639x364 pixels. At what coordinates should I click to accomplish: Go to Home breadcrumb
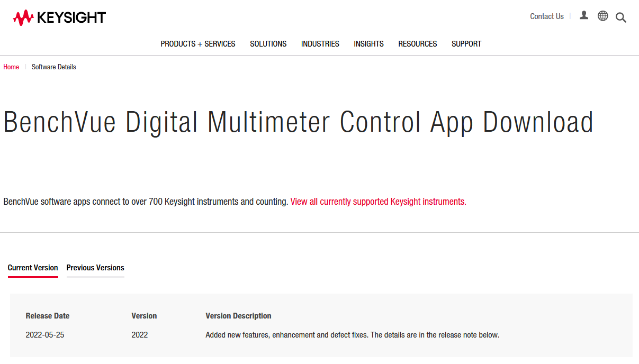11,67
